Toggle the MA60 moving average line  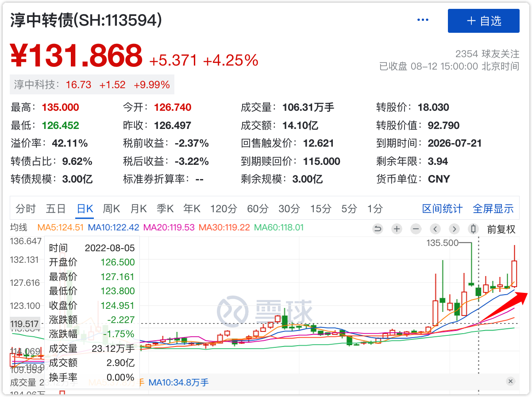(279, 228)
